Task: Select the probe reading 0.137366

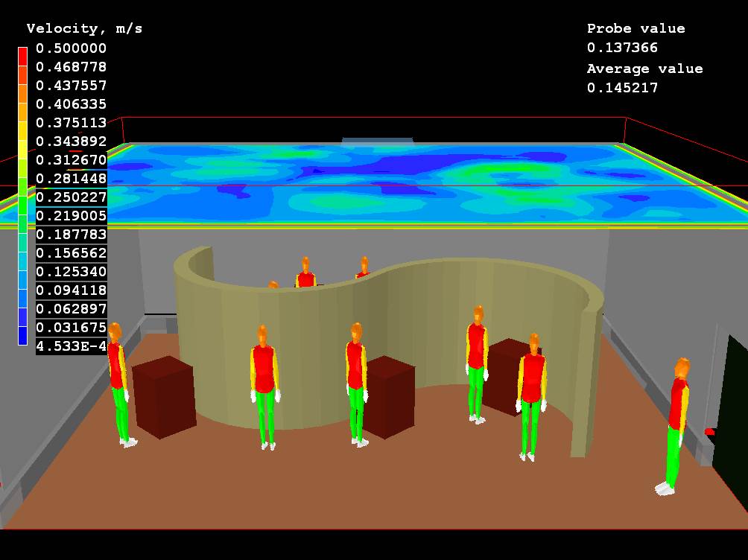Action: pos(622,48)
